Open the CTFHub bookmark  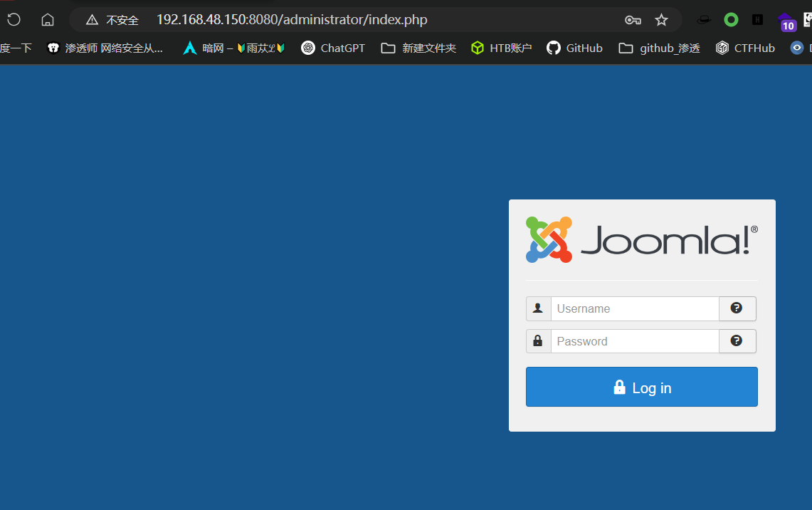pos(745,48)
